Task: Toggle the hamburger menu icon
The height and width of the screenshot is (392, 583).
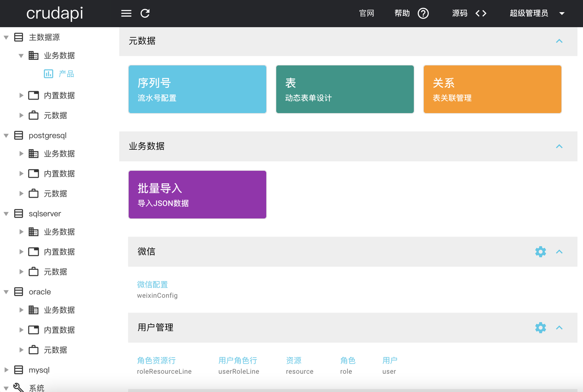Action: click(x=126, y=13)
